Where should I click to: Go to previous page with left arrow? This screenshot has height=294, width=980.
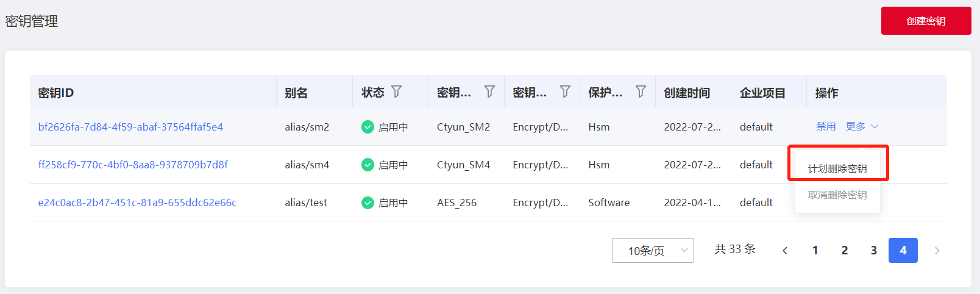pyautogui.click(x=785, y=251)
